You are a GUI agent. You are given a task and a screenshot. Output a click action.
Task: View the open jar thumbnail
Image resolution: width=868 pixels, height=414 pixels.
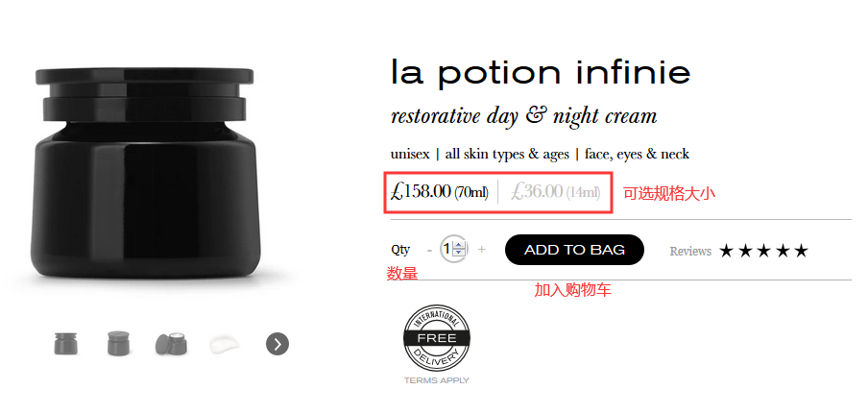tap(170, 344)
